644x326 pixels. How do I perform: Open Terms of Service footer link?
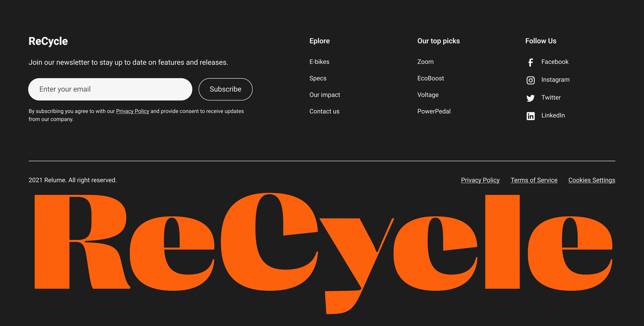tap(534, 180)
